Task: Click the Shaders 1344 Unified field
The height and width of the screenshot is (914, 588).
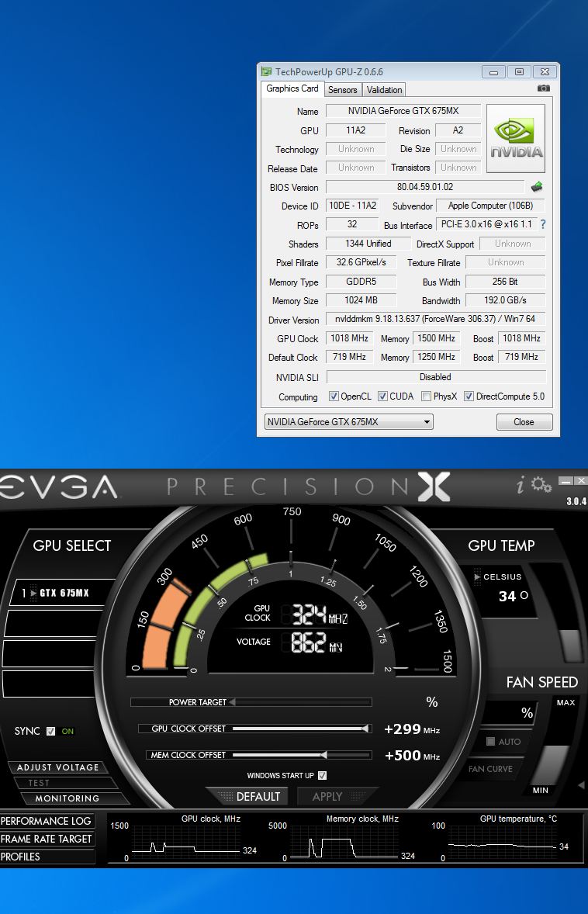Action: (x=368, y=244)
